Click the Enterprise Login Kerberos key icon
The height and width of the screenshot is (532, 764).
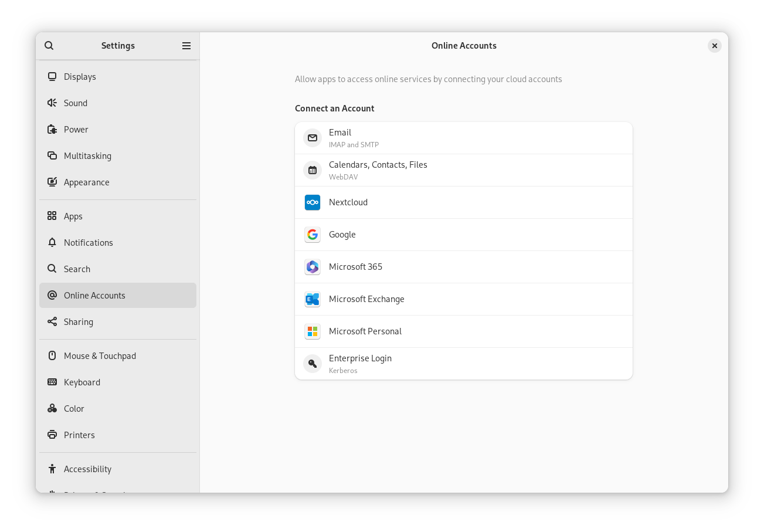(313, 364)
